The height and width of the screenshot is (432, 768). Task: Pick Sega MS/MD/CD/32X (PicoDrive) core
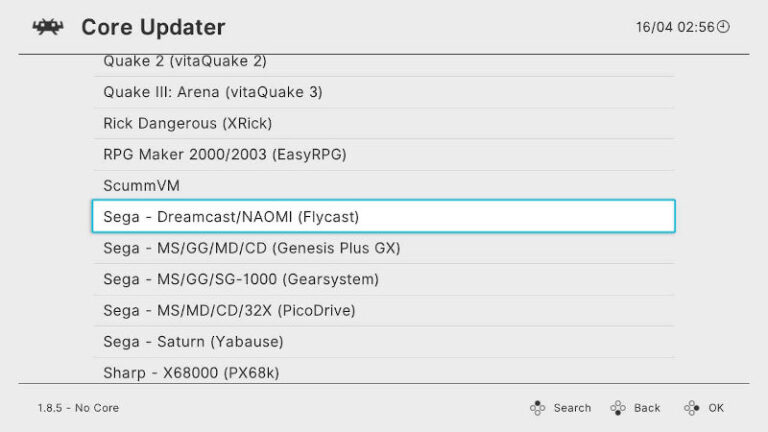pos(229,310)
